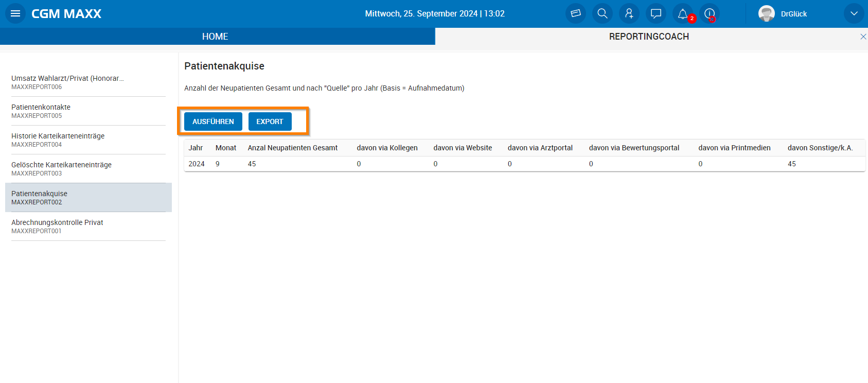This screenshot has width=868, height=383.
Task: Open the chat messages icon
Action: (x=656, y=13)
